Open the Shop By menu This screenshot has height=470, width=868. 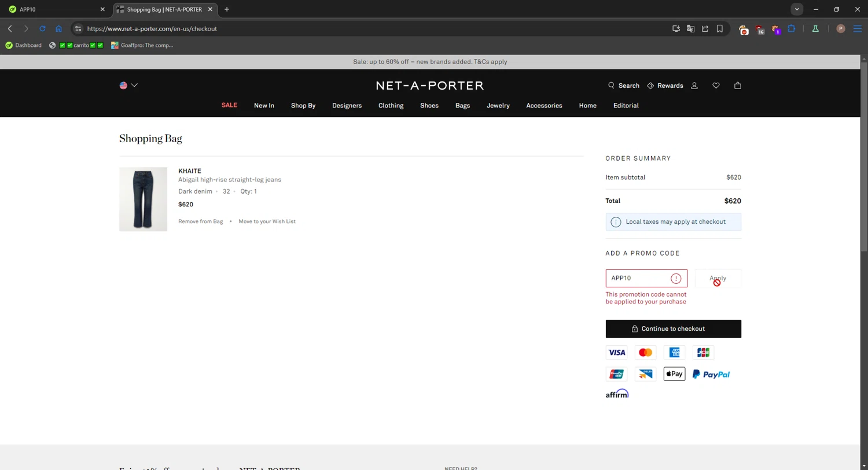coord(303,105)
